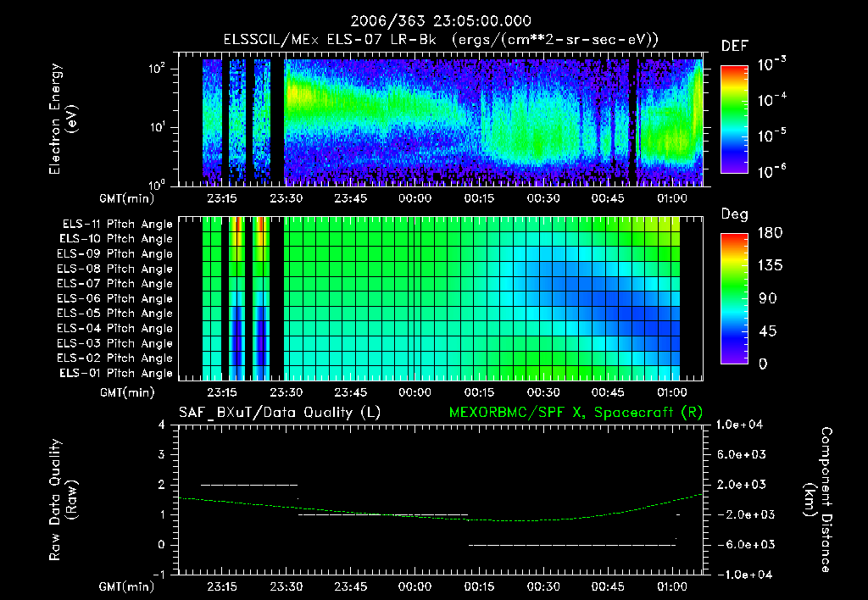
Task: Click the 'ELS-06 Pitch Angle' row label
Action: tap(115, 298)
